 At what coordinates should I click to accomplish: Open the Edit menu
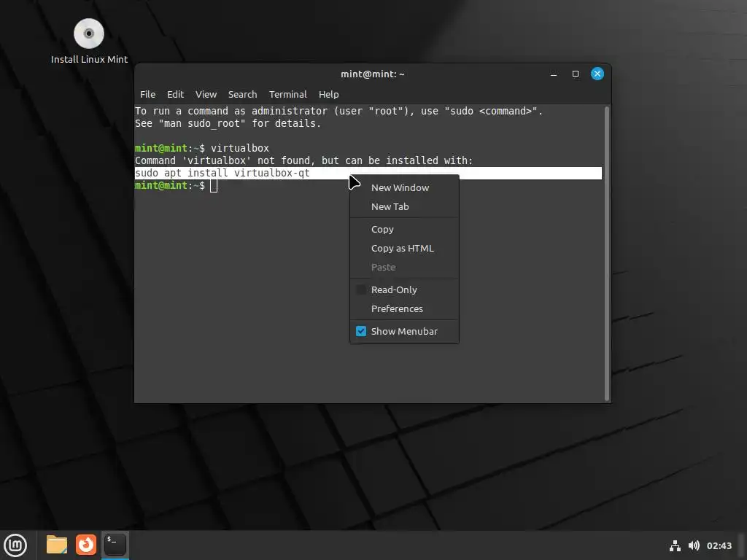point(175,94)
